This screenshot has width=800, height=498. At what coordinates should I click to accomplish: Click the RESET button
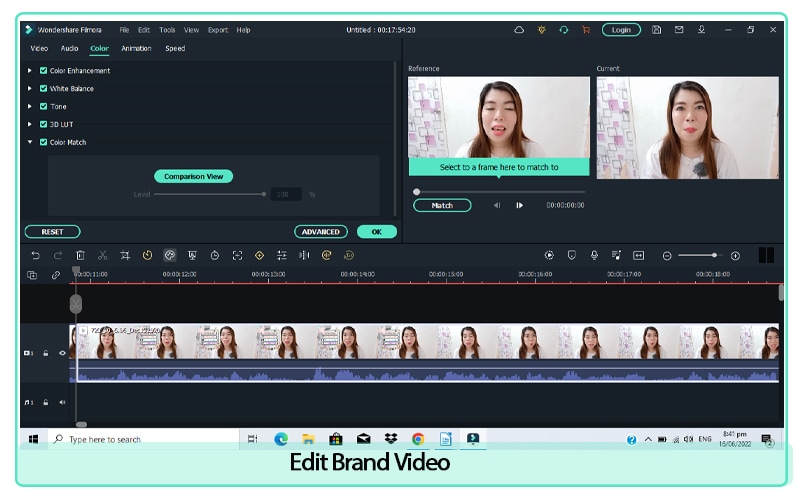(53, 232)
